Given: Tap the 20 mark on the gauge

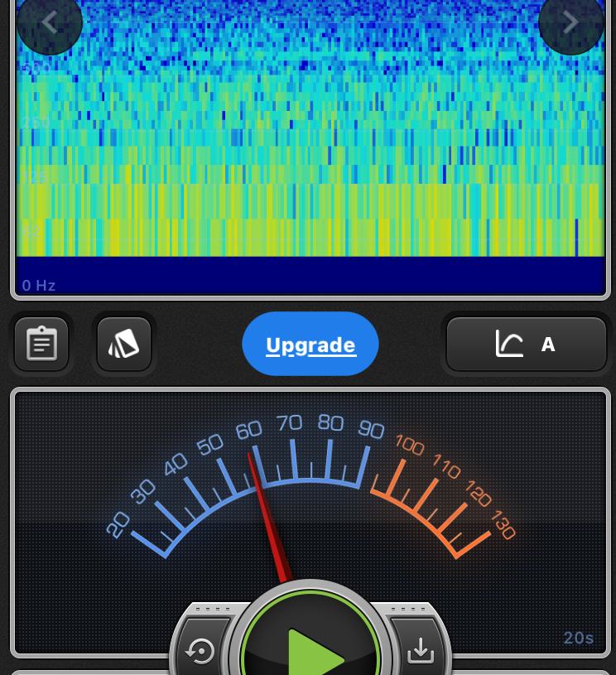Looking at the screenshot, I should click(118, 524).
